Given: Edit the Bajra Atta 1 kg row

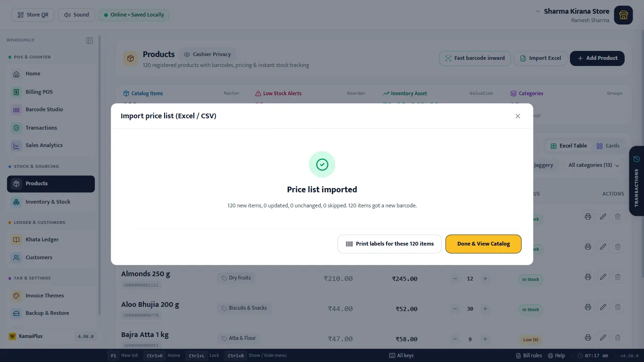Looking at the screenshot, I should click(603, 337).
